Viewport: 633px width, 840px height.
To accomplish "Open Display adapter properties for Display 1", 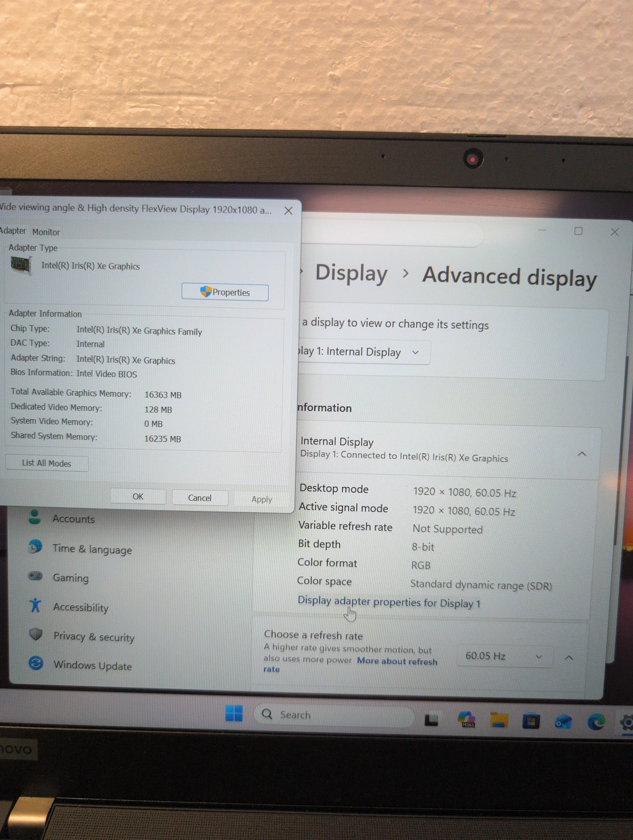I will point(389,602).
